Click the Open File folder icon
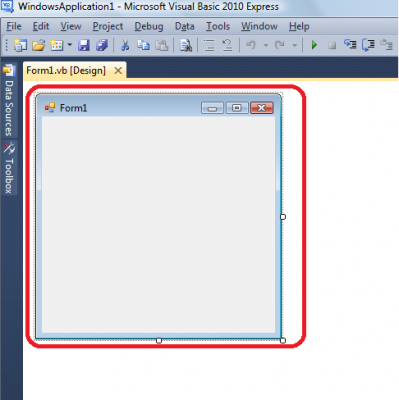This screenshot has width=399, height=400. 39,45
